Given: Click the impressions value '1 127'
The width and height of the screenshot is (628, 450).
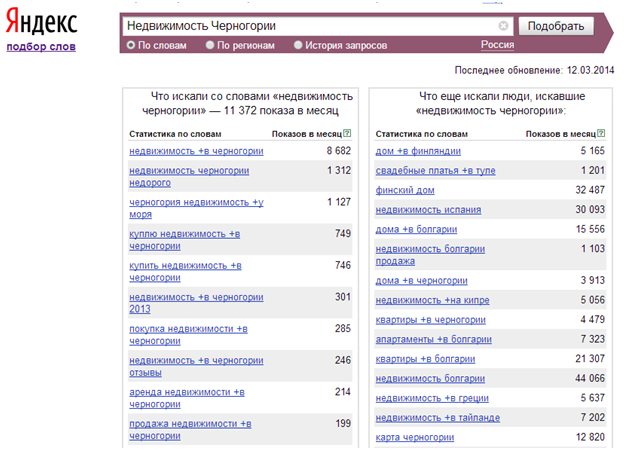Looking at the screenshot, I should click(x=339, y=202).
